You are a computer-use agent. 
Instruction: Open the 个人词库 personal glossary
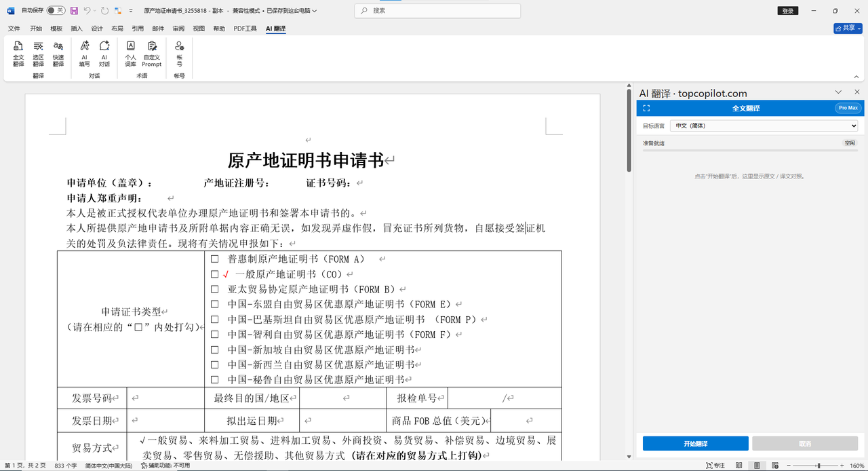click(x=131, y=54)
